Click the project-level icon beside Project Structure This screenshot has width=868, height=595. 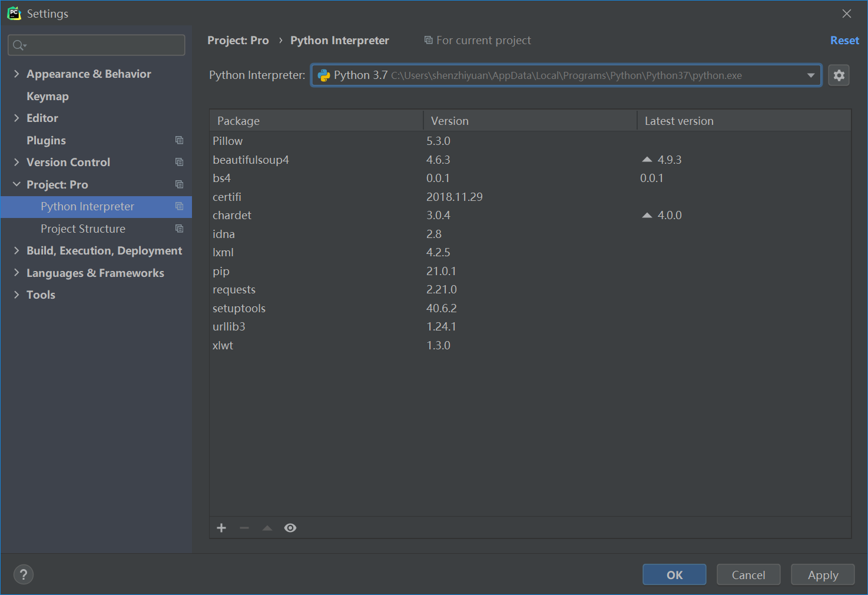[180, 229]
